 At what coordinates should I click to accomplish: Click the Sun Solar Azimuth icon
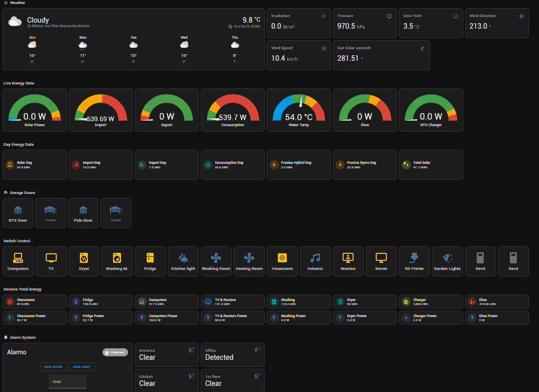coord(422,48)
